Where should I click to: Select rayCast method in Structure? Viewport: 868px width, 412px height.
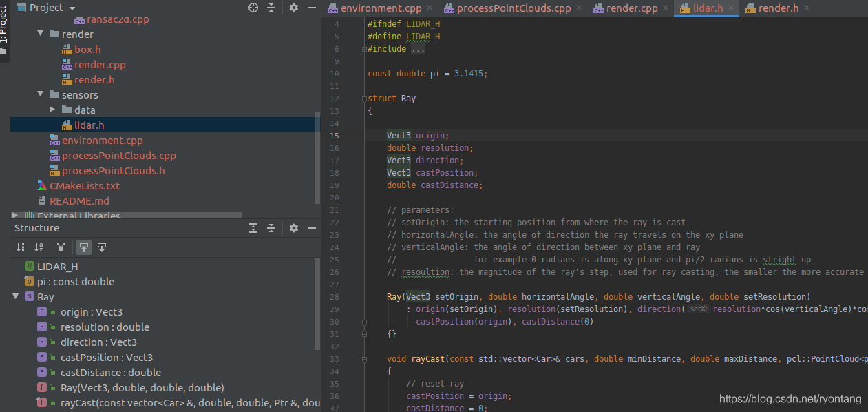(x=190, y=402)
